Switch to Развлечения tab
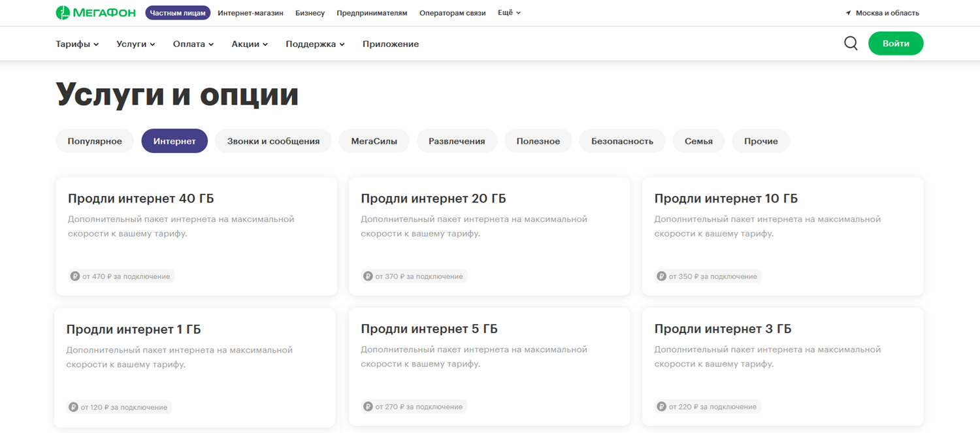 pos(457,141)
